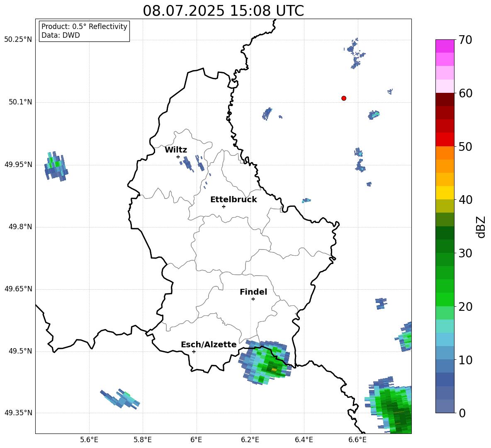Click the radar echo at the left edge near 49.95°N

click(x=56, y=166)
